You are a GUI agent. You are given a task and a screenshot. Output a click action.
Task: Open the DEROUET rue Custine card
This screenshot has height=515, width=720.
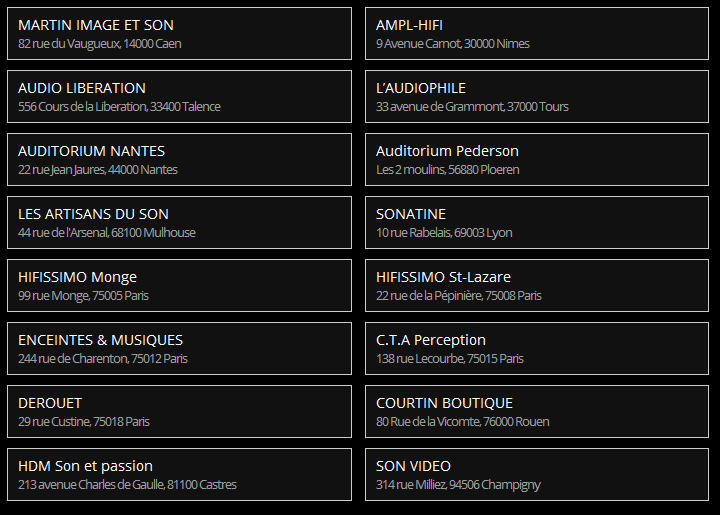(x=180, y=411)
